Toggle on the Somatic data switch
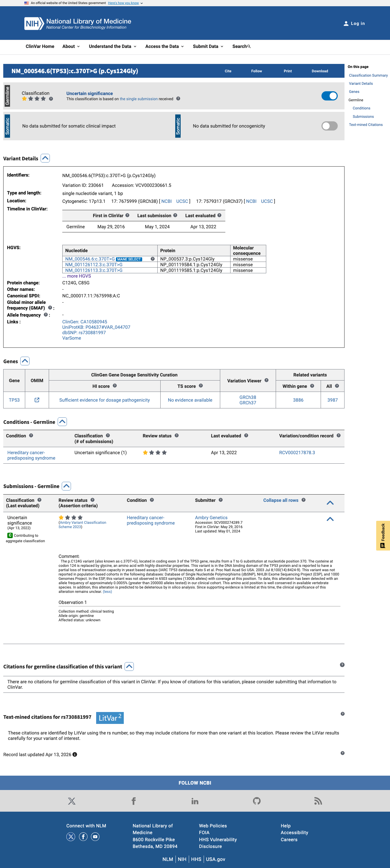Image resolution: width=390 pixels, height=868 pixels. coord(329,126)
